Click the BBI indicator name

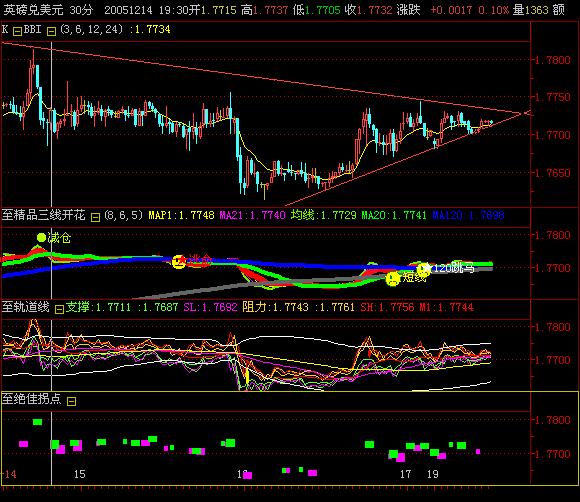[33, 29]
